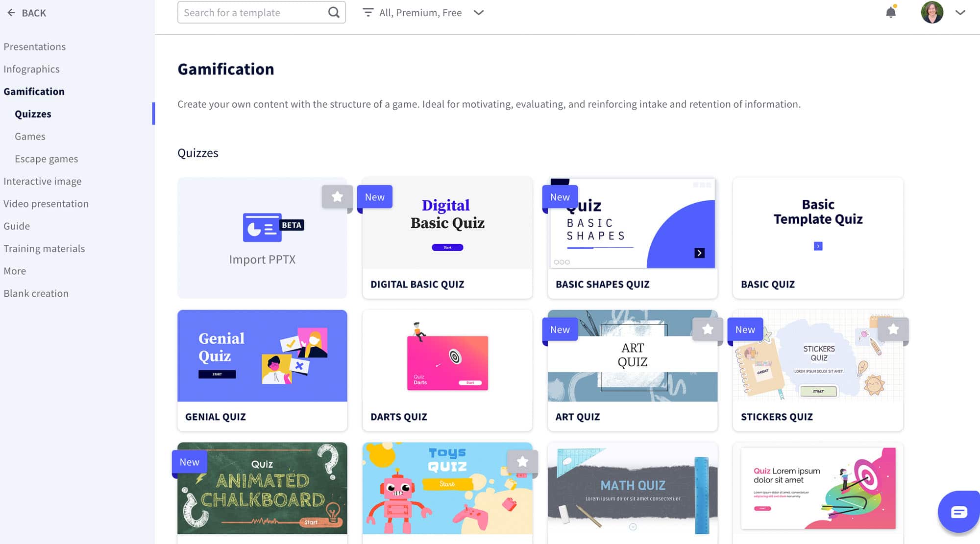Click the ART QUIZ title

(578, 417)
